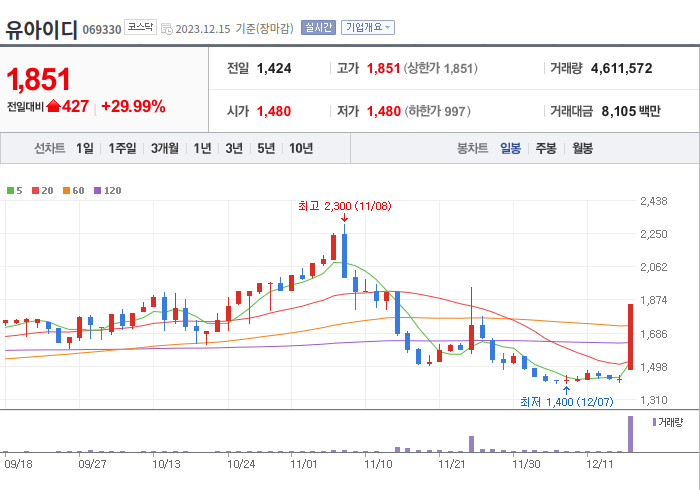Show the 10년 chart period
This screenshot has height=490, width=700.
pyautogui.click(x=301, y=148)
